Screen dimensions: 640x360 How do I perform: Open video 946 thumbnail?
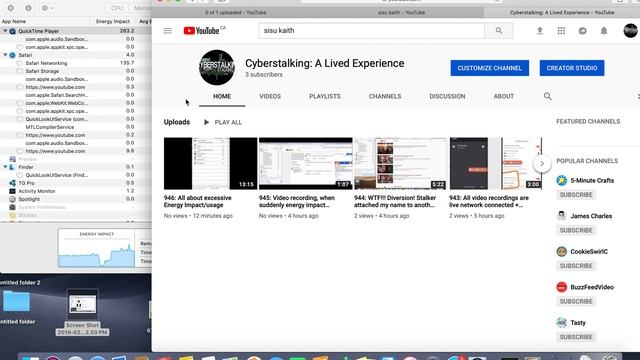[211, 163]
